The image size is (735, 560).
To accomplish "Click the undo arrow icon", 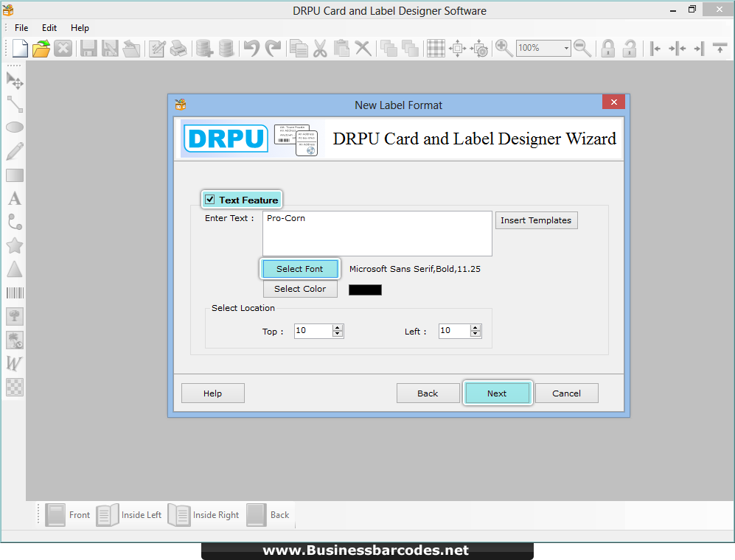I will (x=251, y=49).
